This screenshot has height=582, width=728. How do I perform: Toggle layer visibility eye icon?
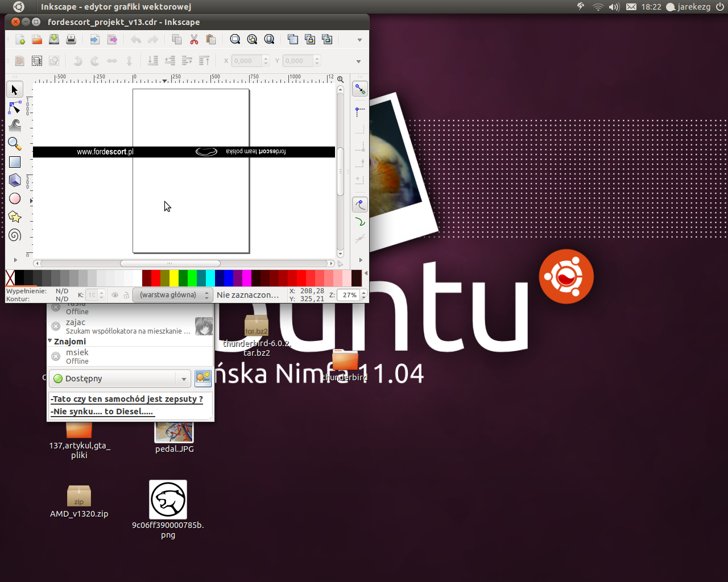pos(115,295)
